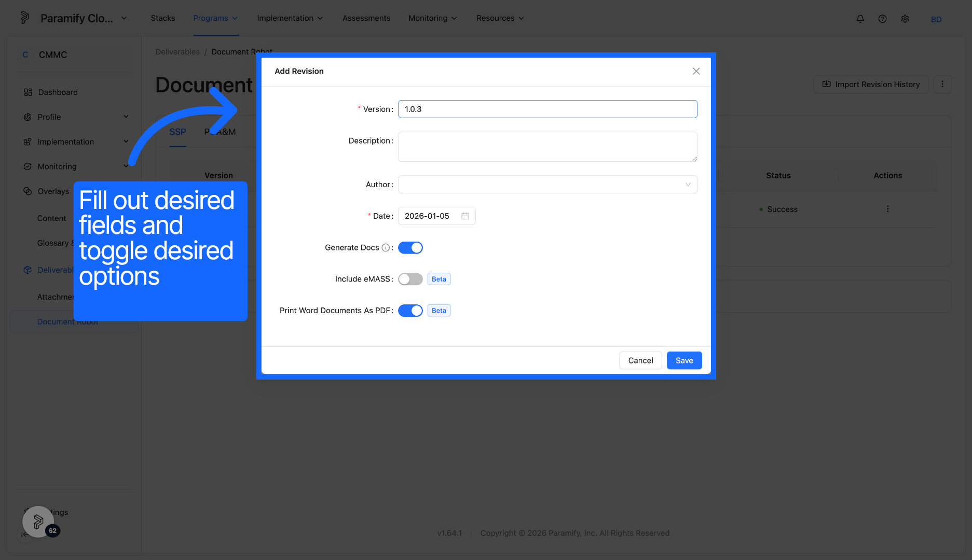Open the Programs menu
This screenshot has width=972, height=560.
click(x=215, y=18)
